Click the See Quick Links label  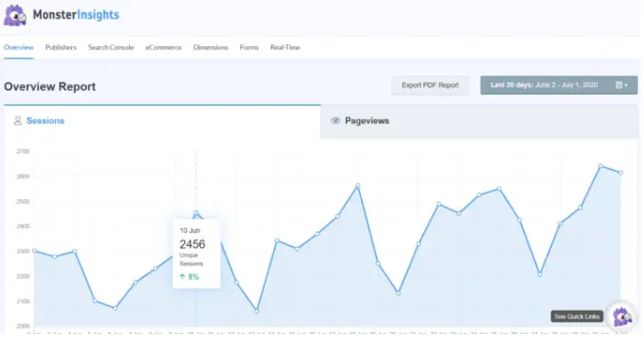click(577, 316)
